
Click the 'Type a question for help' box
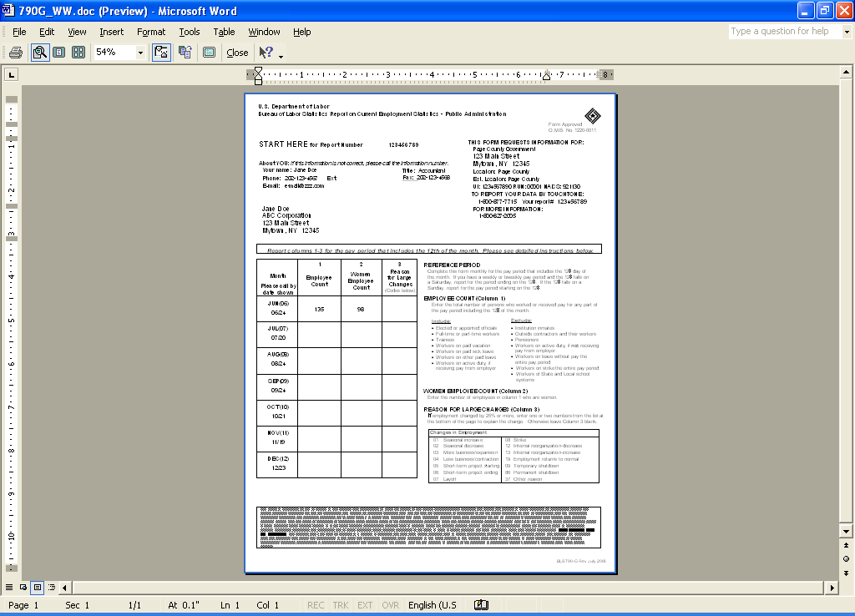(x=782, y=32)
